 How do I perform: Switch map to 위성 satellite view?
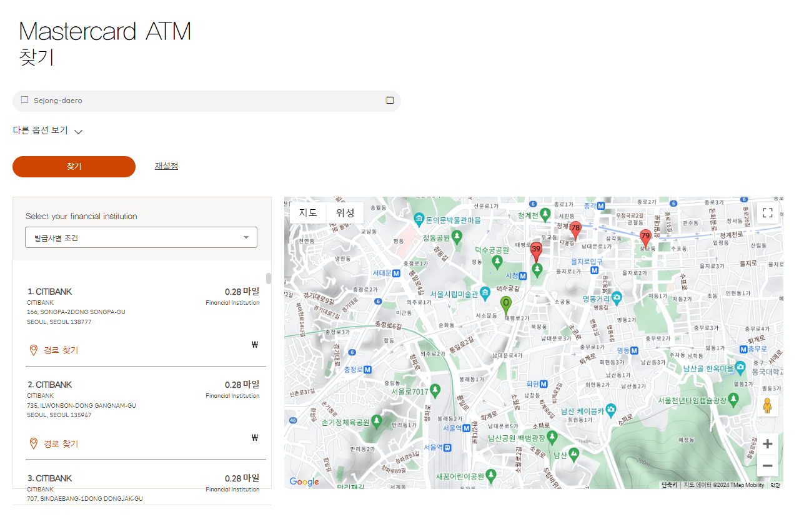point(345,212)
